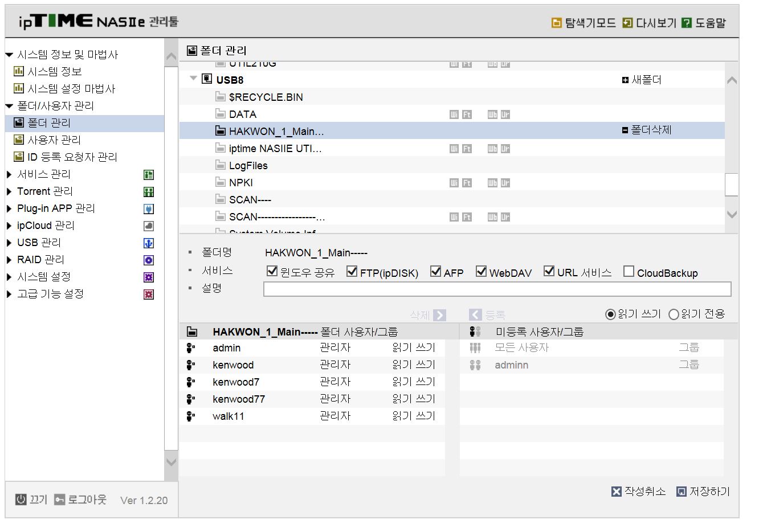The width and height of the screenshot is (767, 532).
Task: Expand Torrent 관리 menu
Action: [9, 191]
